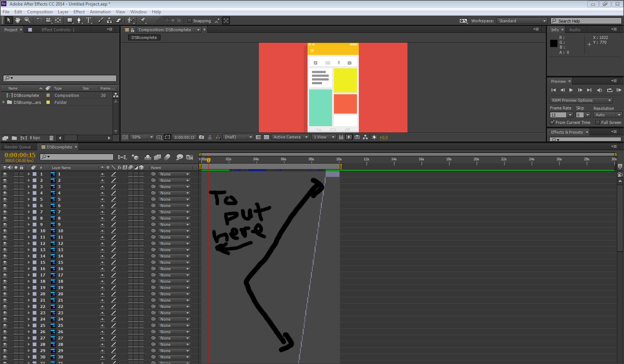Open the 50% magnification dropdown

tap(142, 137)
